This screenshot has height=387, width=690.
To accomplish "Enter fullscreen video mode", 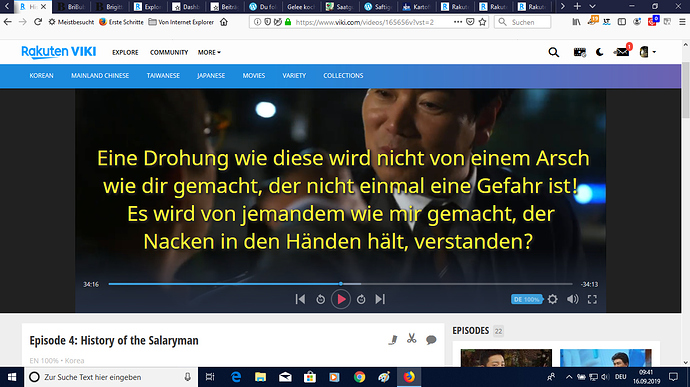I will [592, 299].
